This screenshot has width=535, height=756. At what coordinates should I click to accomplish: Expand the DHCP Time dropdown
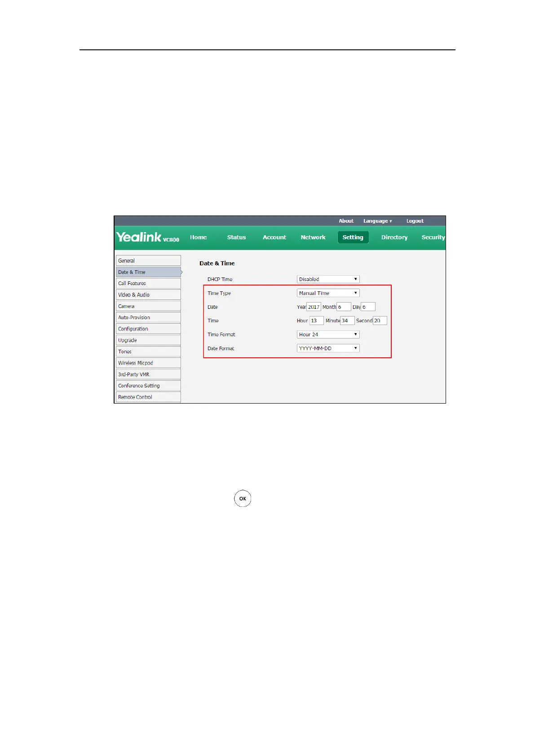[328, 279]
